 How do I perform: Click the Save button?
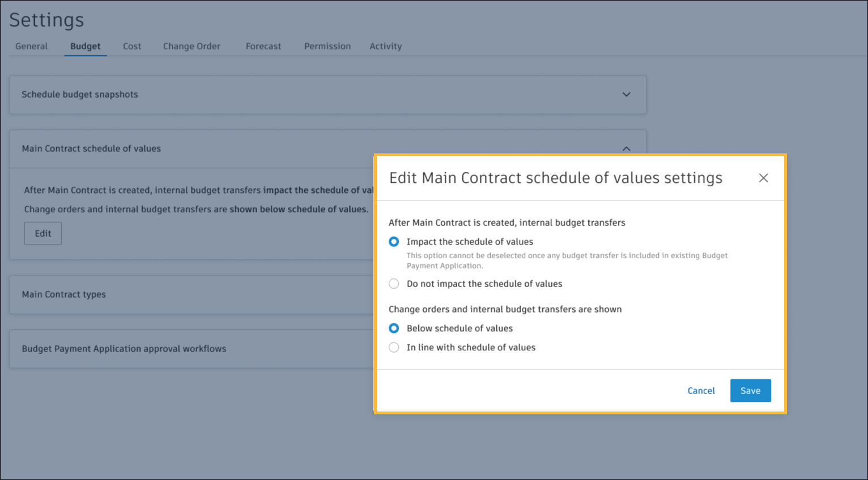(750, 391)
